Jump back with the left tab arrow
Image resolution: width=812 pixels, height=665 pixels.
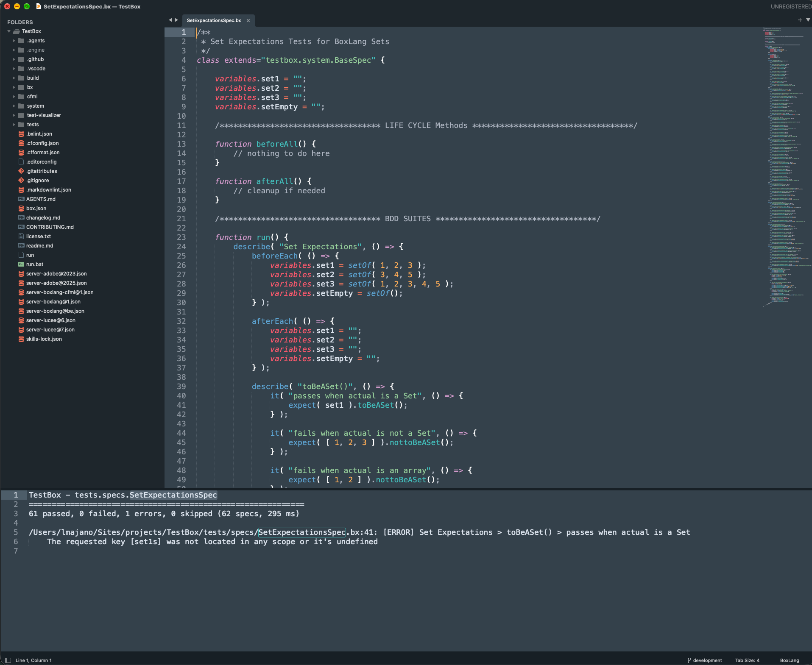pyautogui.click(x=170, y=20)
